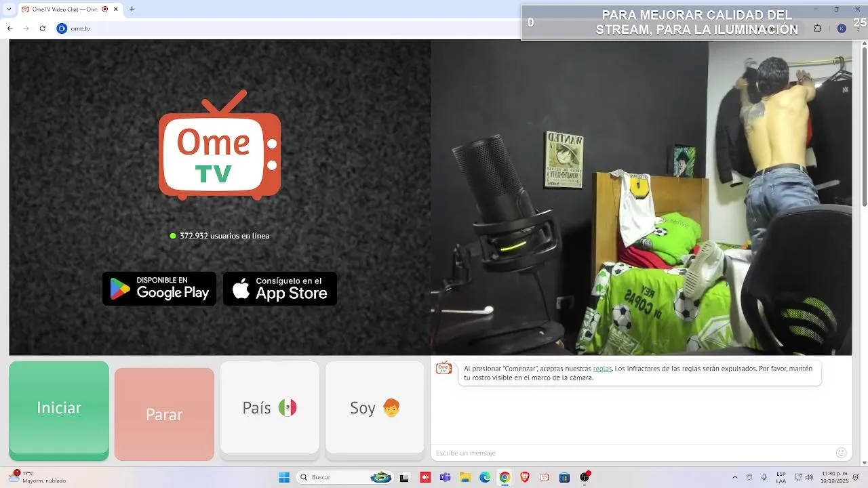The height and width of the screenshot is (488, 868).
Task: Click the camera site info icon in address bar
Action: [x=62, y=28]
